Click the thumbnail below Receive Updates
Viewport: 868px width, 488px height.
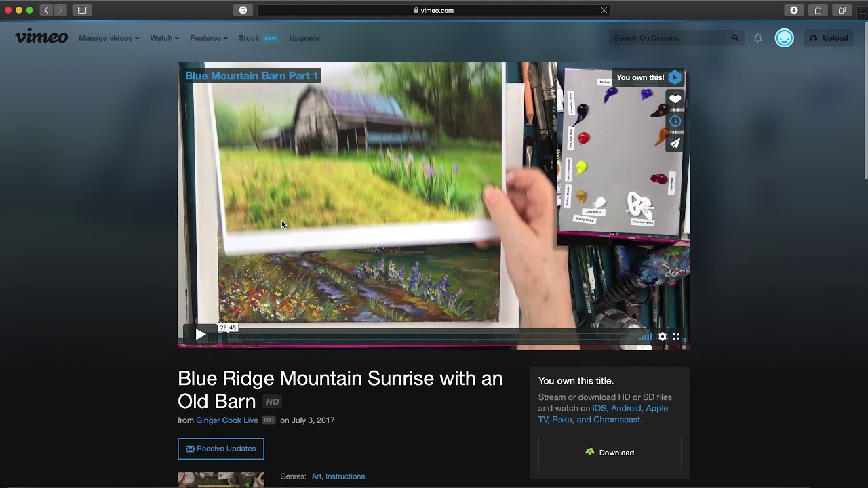point(221,480)
